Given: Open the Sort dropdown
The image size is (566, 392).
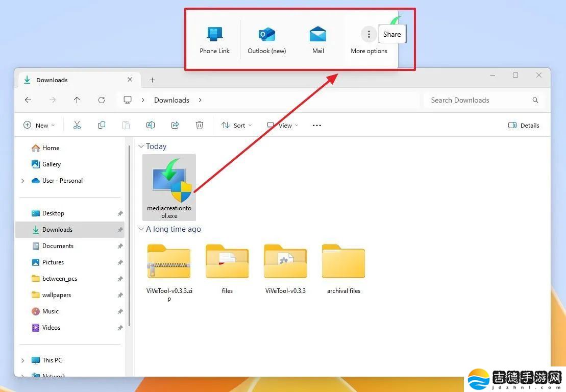Looking at the screenshot, I should [x=236, y=125].
